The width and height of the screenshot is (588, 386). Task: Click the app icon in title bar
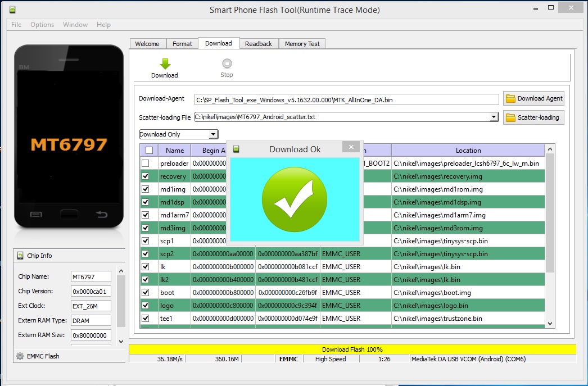tap(12, 10)
